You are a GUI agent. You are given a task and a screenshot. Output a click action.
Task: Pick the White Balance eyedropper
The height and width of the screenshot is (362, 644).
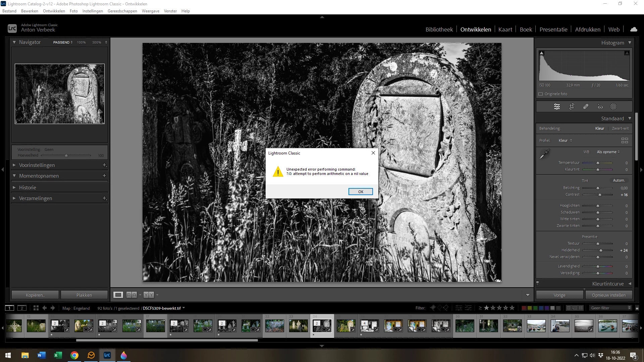(x=544, y=154)
